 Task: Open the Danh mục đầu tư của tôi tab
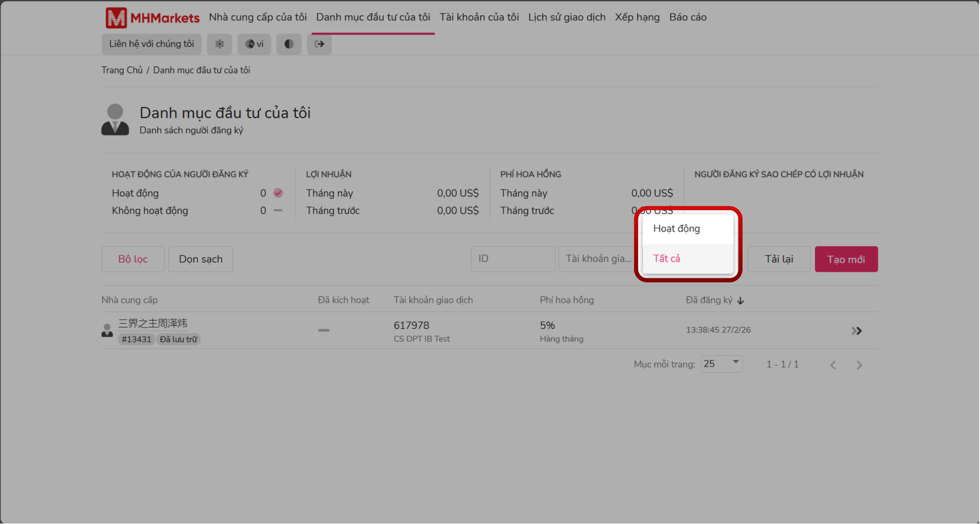click(373, 17)
